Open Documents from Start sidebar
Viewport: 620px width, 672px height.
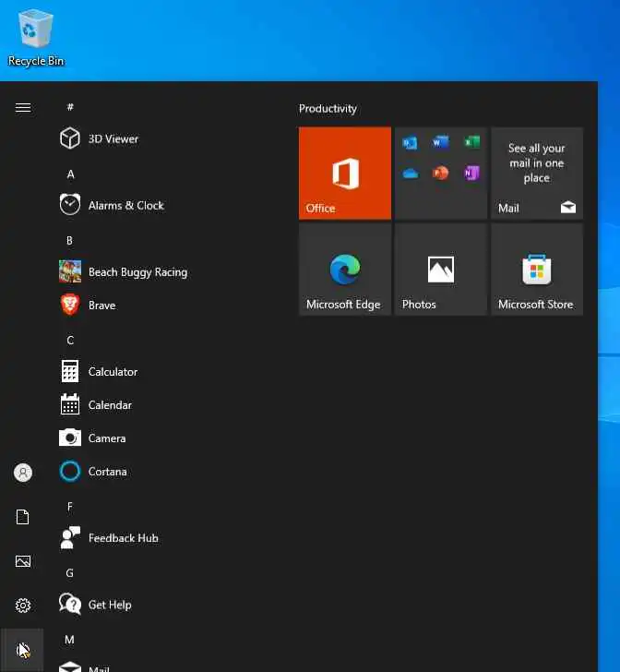(x=23, y=517)
